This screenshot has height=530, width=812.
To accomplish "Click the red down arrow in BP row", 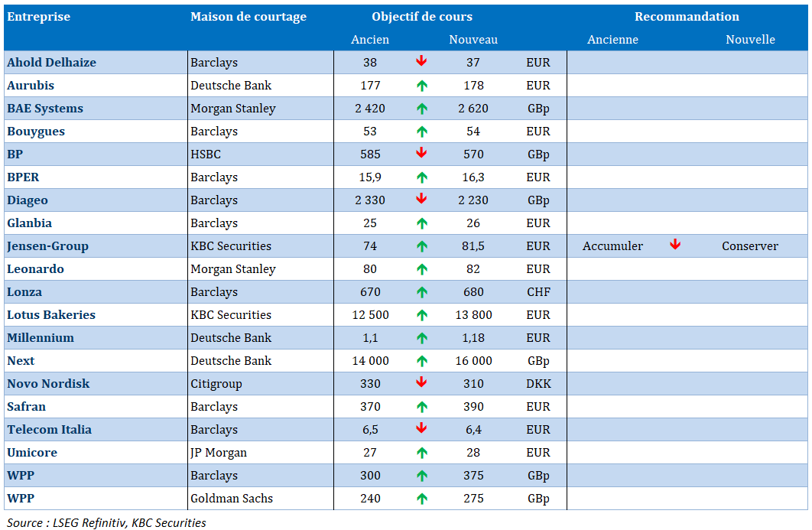I will (421, 153).
